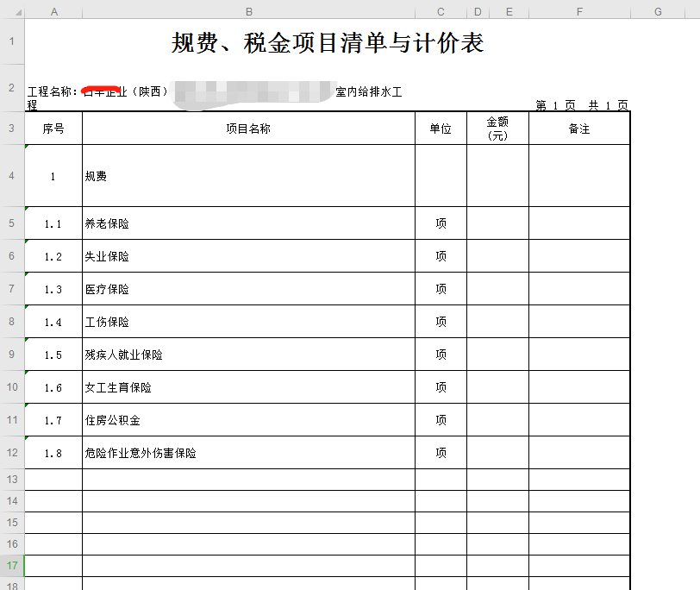Select column D header
The width and height of the screenshot is (700, 590).
(x=478, y=12)
